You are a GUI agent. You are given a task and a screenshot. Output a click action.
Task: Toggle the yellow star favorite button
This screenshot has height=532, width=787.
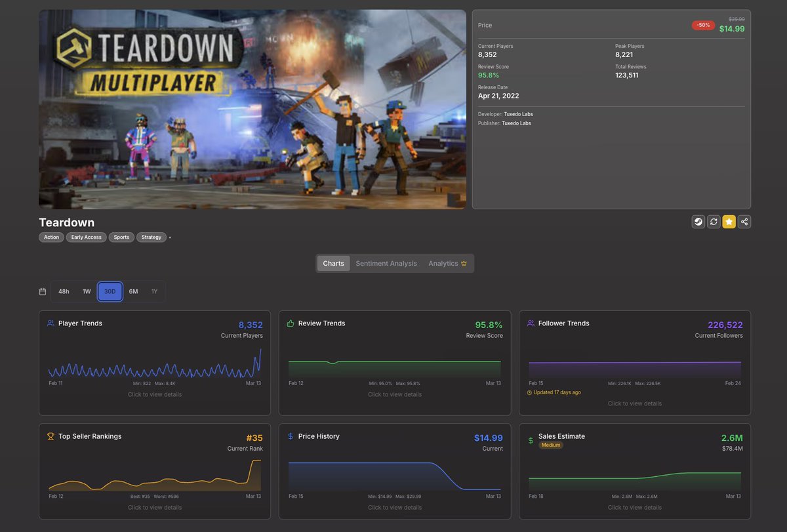point(729,222)
